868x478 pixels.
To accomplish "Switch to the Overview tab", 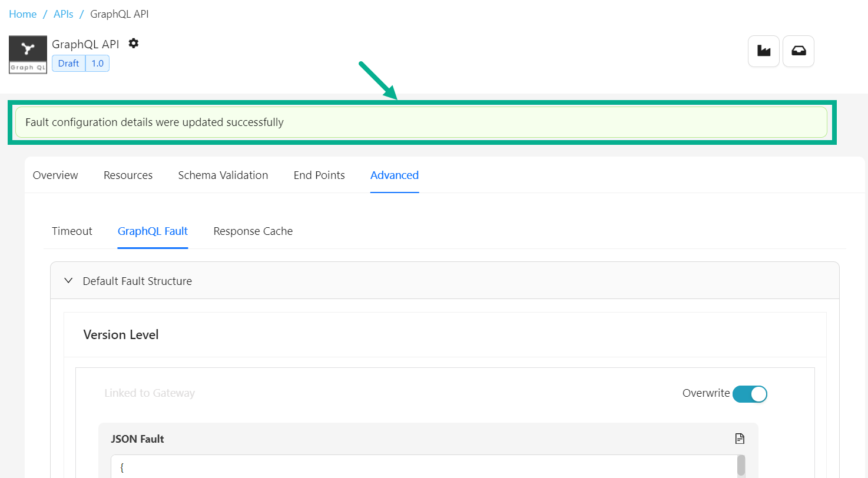I will pyautogui.click(x=55, y=175).
